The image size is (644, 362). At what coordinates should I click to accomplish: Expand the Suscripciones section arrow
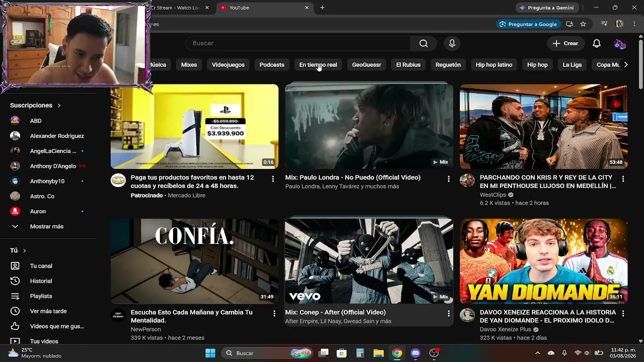click(x=59, y=105)
